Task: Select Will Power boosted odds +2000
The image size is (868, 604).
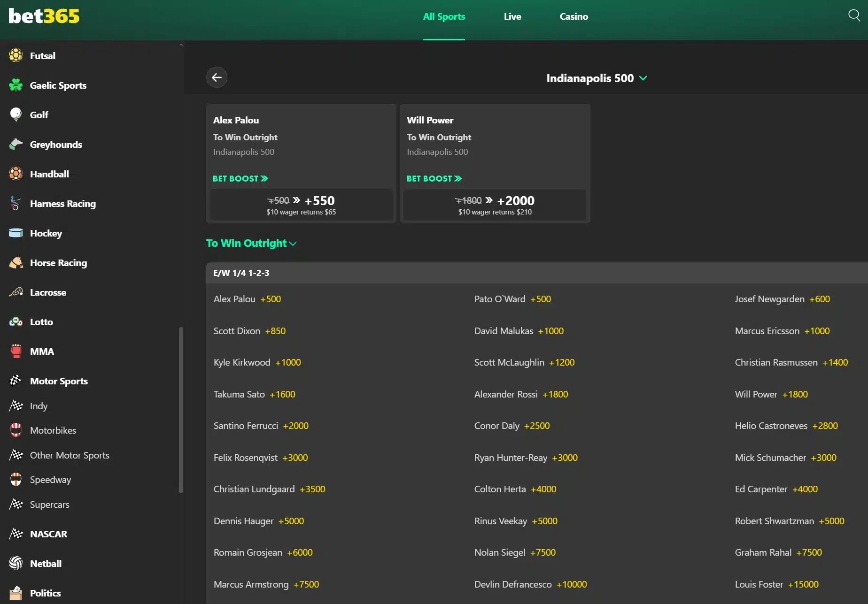Action: point(495,205)
